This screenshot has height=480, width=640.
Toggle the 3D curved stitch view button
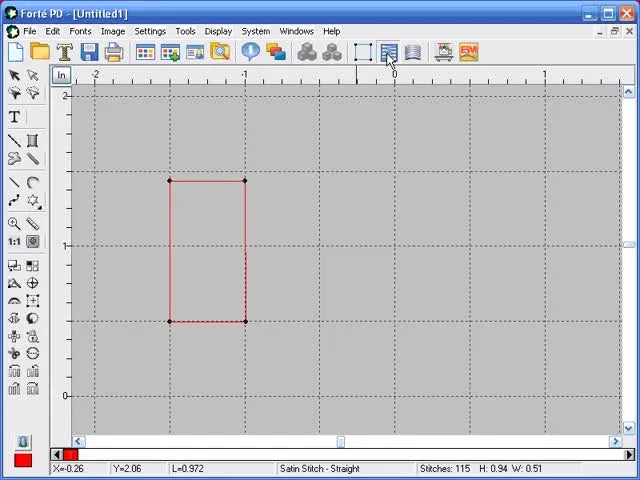(413, 53)
